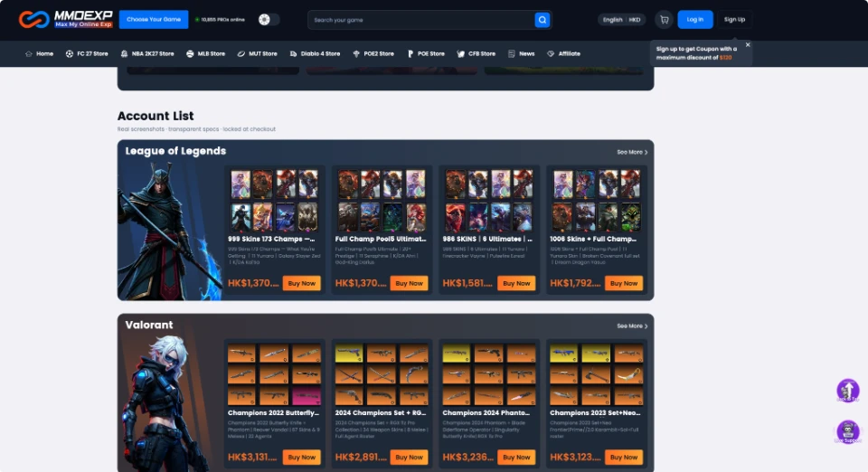The height and width of the screenshot is (472, 868).
Task: Click the Sign Up button
Action: tap(734, 19)
